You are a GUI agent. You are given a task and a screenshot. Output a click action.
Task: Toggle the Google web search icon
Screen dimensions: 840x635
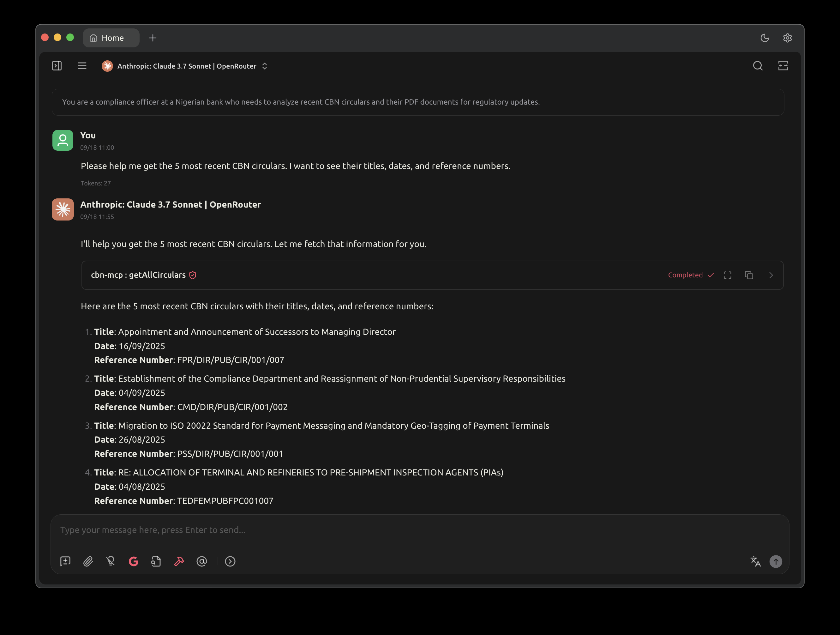click(134, 561)
